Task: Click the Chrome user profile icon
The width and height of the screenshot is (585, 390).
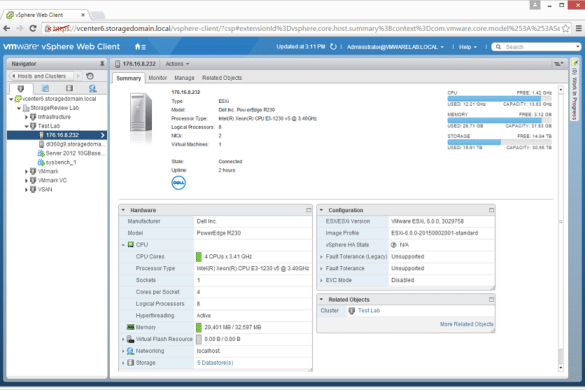Action: 535,5
